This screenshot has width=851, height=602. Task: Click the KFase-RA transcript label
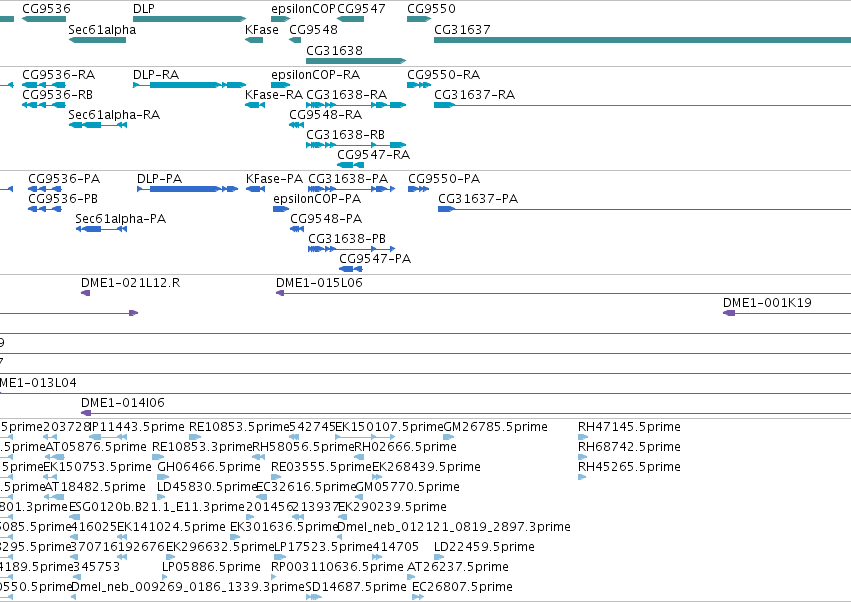274,94
